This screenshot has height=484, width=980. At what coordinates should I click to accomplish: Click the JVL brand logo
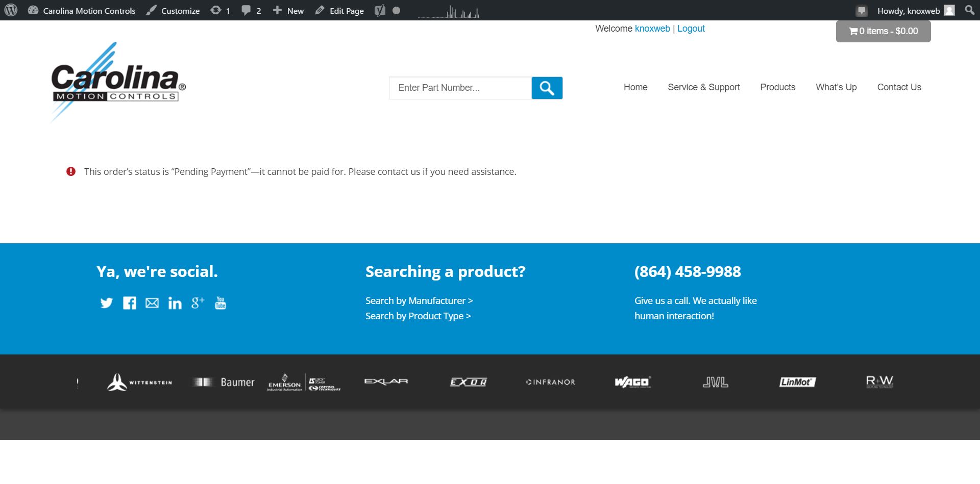coord(716,382)
